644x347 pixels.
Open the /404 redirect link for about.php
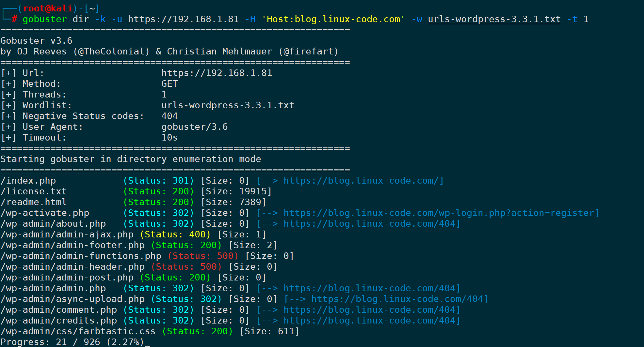(x=369, y=224)
